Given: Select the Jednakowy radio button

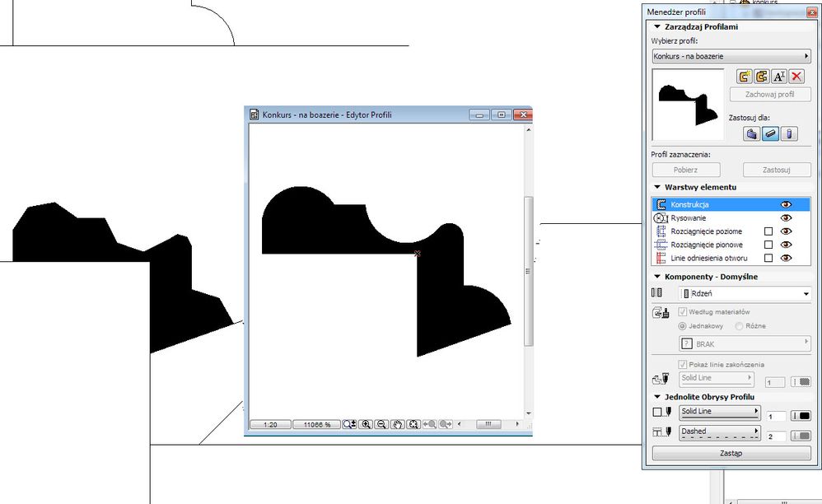Looking at the screenshot, I should (683, 326).
